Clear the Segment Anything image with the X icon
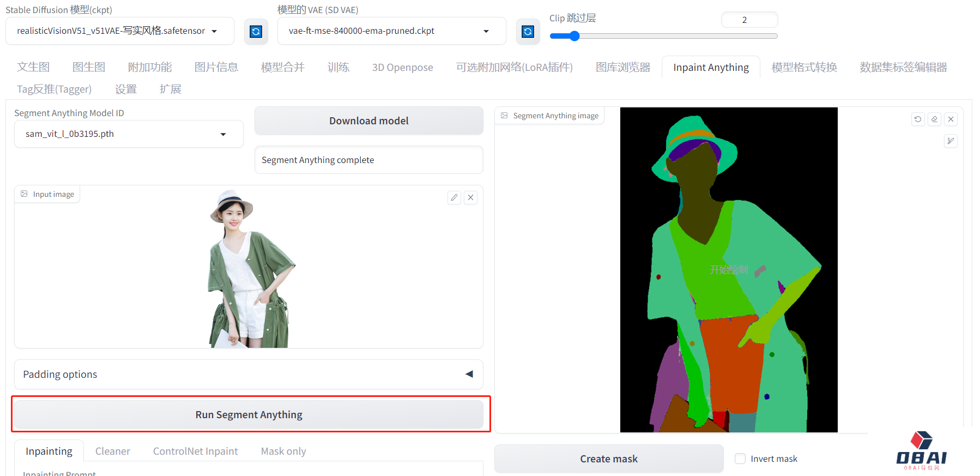 pyautogui.click(x=951, y=119)
